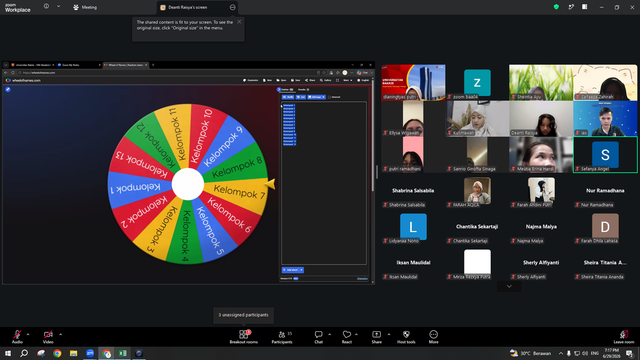Open Google Chrome from taskbar
640x360 pixels.
click(57, 353)
